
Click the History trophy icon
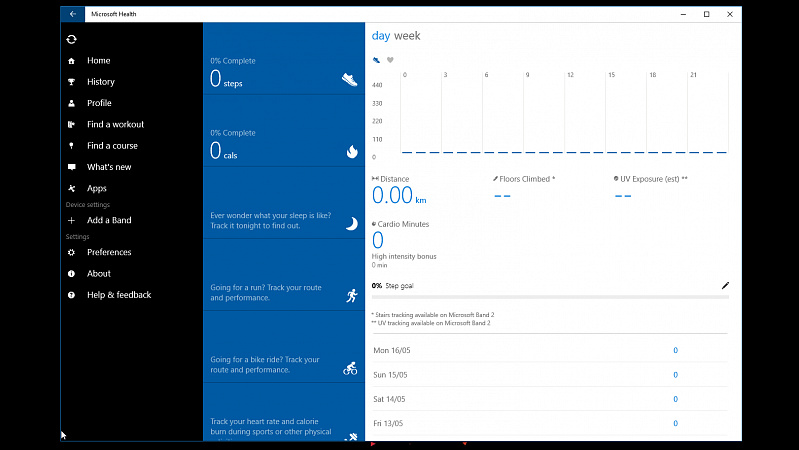coord(71,82)
